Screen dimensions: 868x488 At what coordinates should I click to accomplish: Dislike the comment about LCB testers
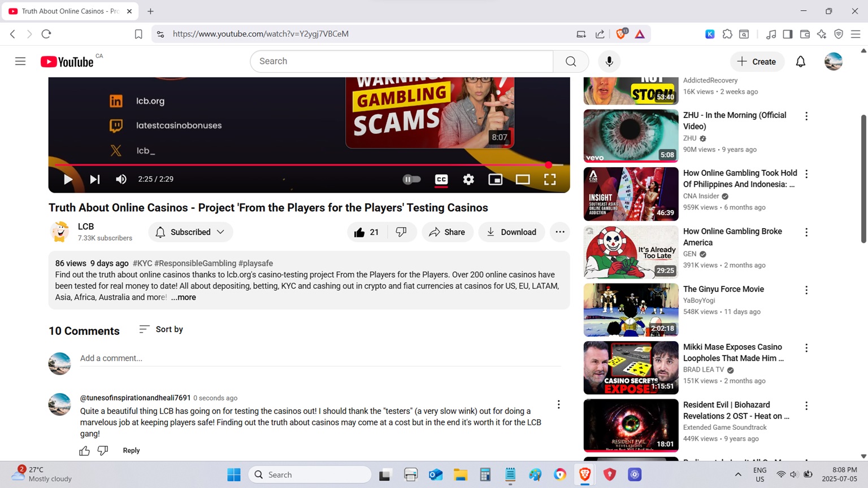[x=103, y=450]
